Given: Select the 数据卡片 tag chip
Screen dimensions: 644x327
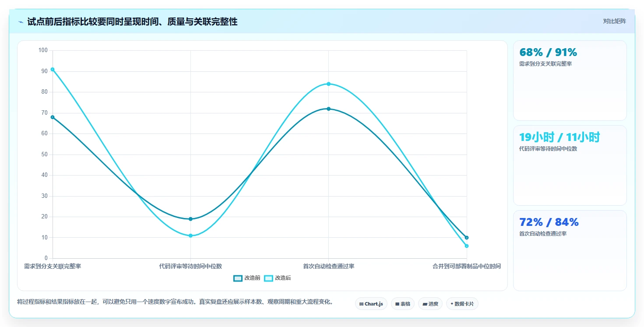Looking at the screenshot, I should 462,304.
